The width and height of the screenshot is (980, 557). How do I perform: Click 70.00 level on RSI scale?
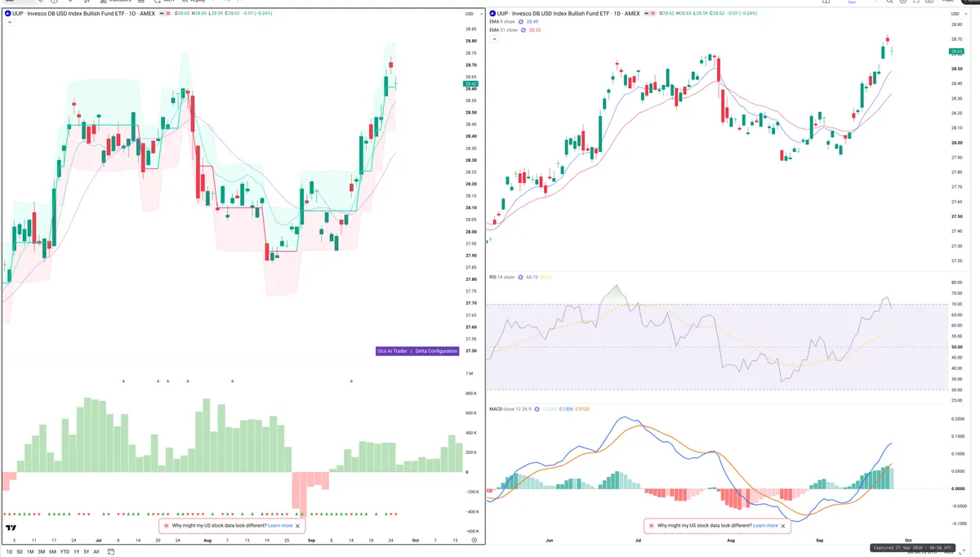(957, 305)
